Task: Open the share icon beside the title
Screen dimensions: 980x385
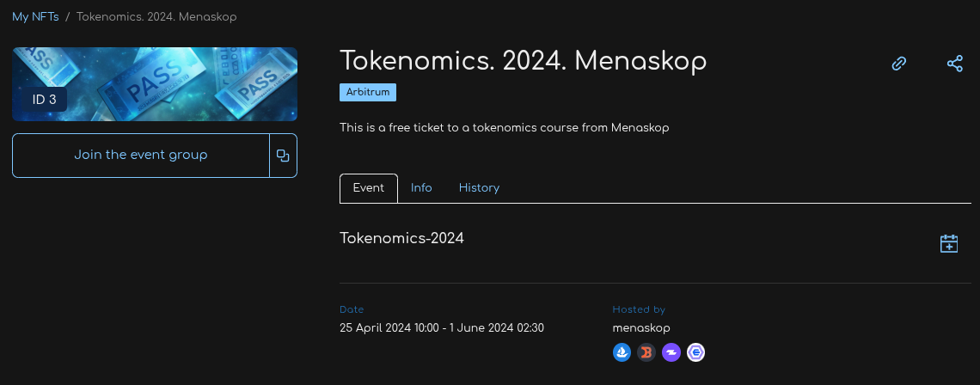Action: click(x=954, y=64)
